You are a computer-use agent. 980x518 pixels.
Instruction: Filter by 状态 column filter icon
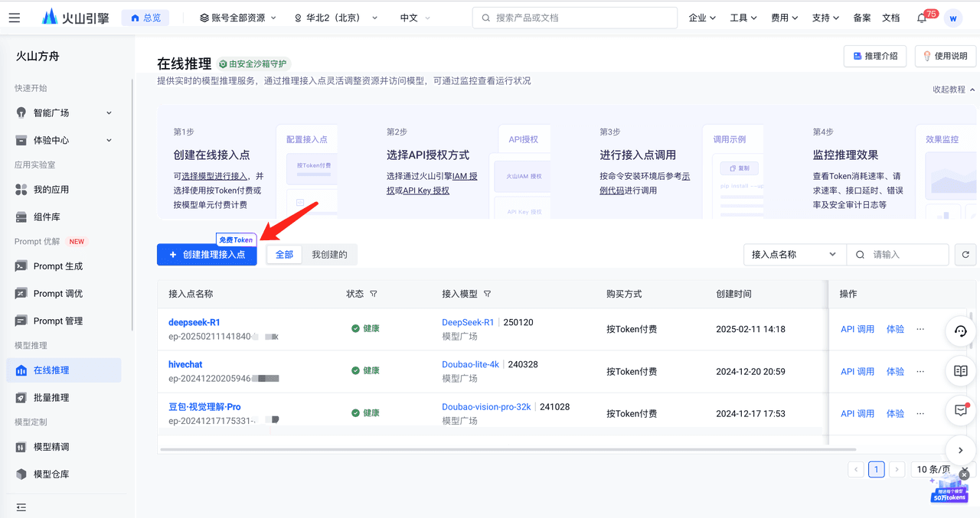(x=374, y=294)
